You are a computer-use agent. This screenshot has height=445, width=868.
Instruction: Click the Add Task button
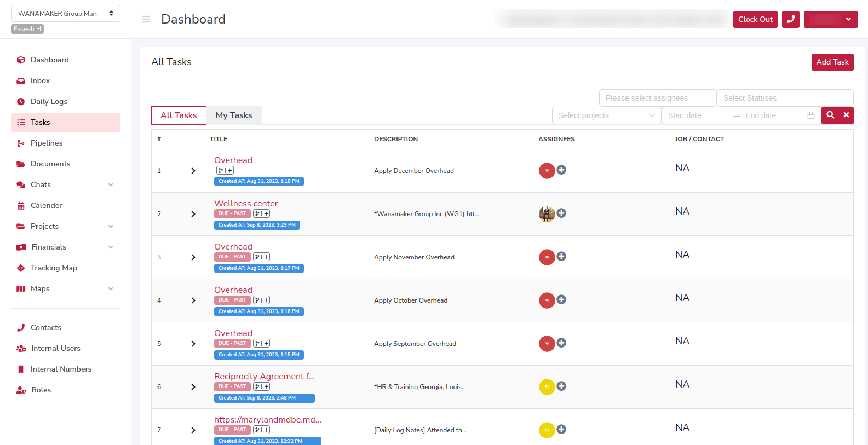click(832, 62)
